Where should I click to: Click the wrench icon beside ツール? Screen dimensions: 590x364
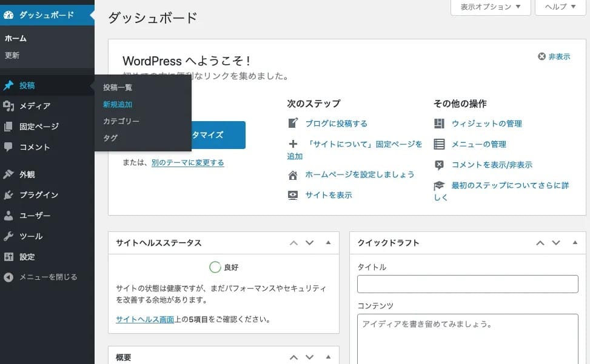click(8, 236)
